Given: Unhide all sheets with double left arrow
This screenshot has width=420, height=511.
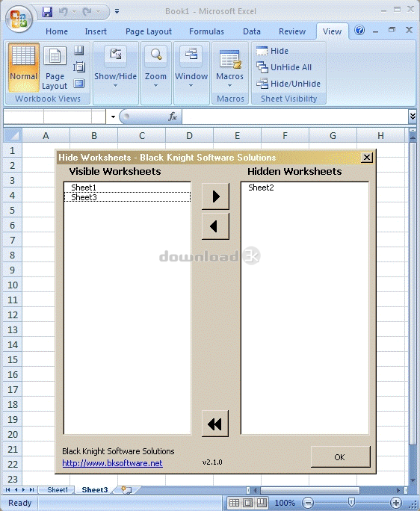Looking at the screenshot, I should point(215,424).
